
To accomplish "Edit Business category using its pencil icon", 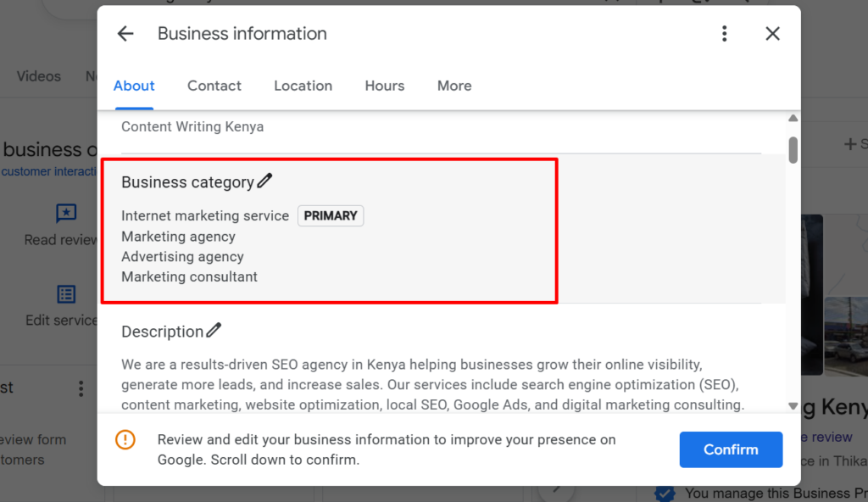I will coord(264,180).
